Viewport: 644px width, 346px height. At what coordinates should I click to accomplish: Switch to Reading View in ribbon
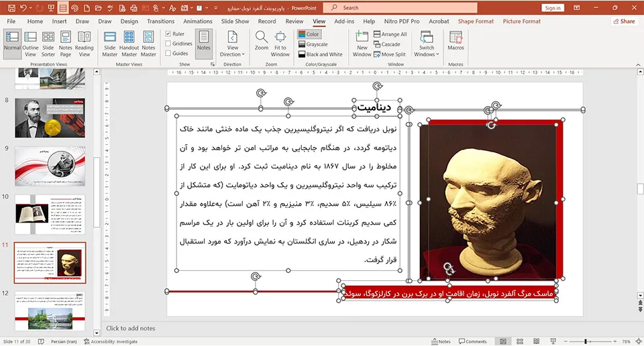(85, 44)
